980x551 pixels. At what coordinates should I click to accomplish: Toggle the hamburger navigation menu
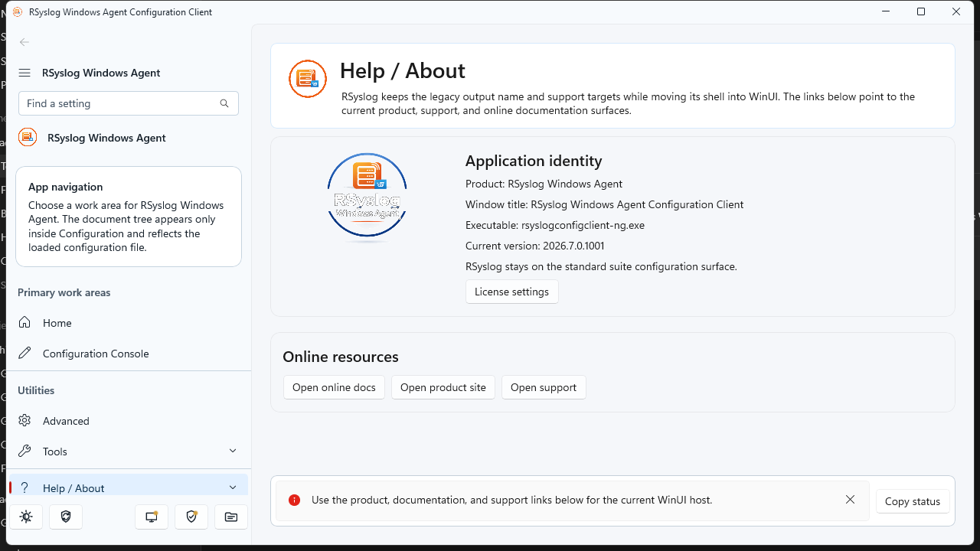(x=24, y=73)
